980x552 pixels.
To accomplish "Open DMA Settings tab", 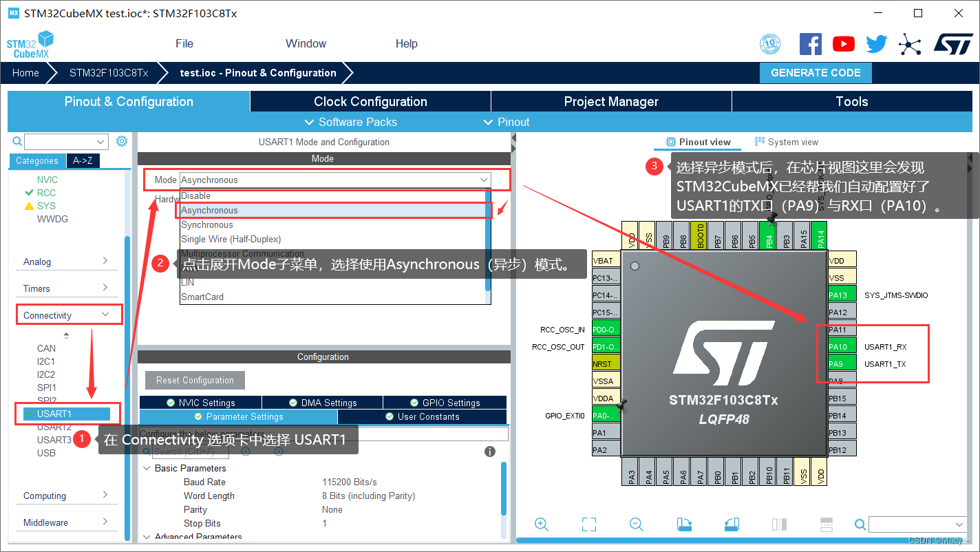I will (322, 403).
